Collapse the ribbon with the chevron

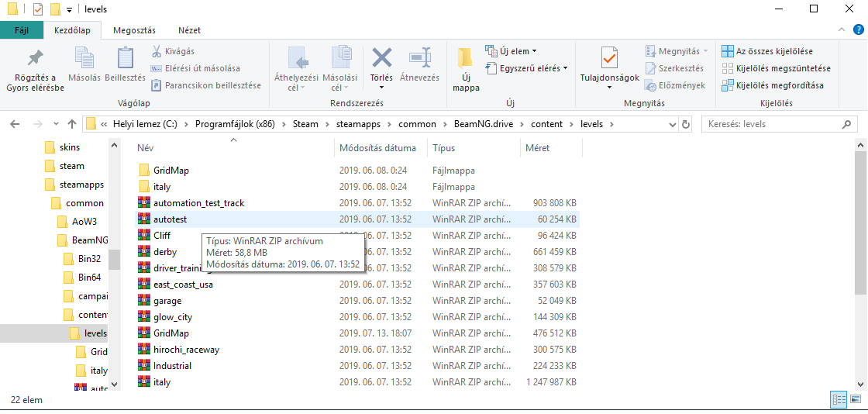842,30
